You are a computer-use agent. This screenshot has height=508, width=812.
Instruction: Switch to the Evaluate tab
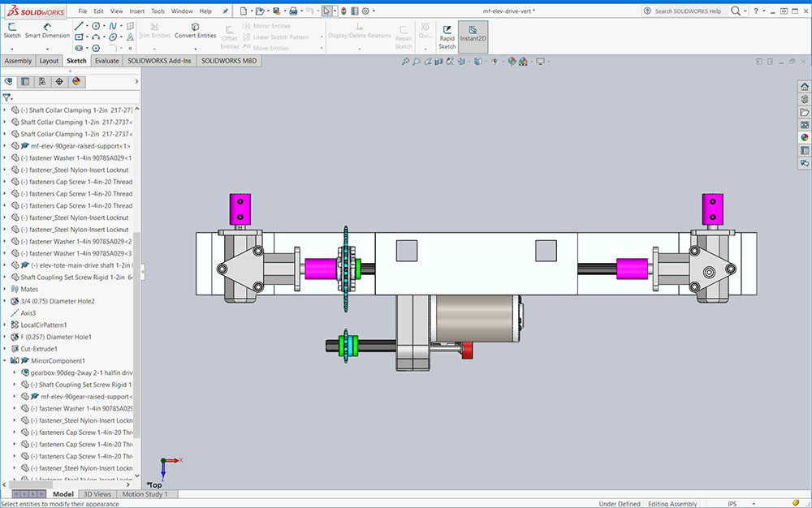click(x=106, y=61)
